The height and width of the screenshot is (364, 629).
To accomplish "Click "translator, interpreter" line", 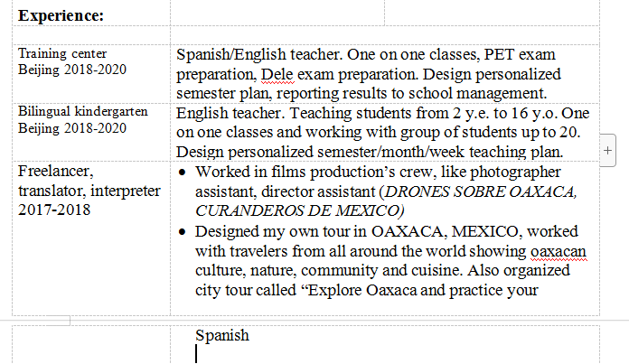I will pos(89,191).
